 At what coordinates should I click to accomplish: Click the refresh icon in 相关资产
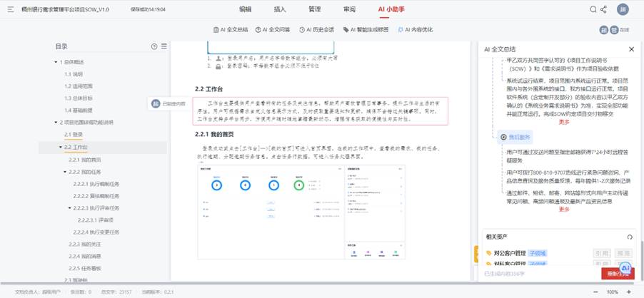click(630, 237)
